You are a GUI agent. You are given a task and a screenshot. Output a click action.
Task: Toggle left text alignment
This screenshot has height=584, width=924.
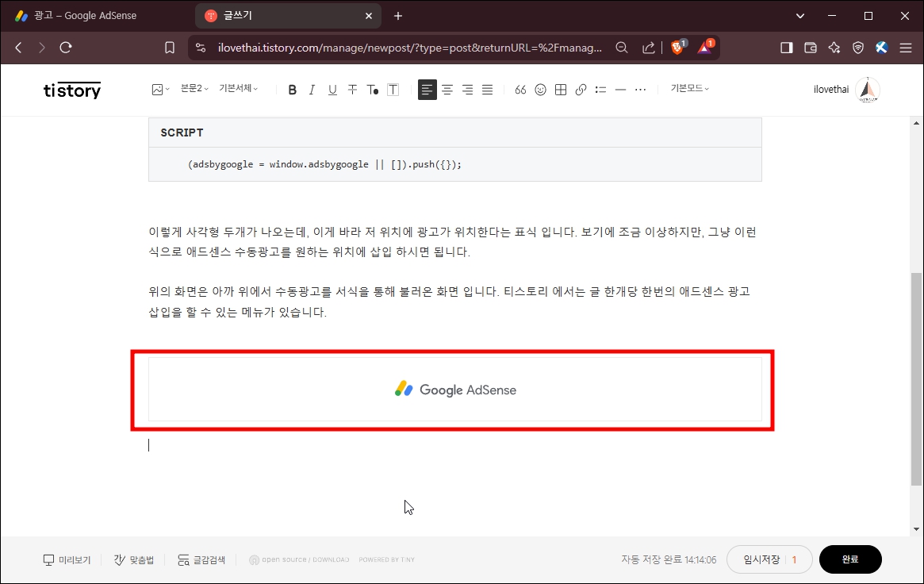[427, 89]
